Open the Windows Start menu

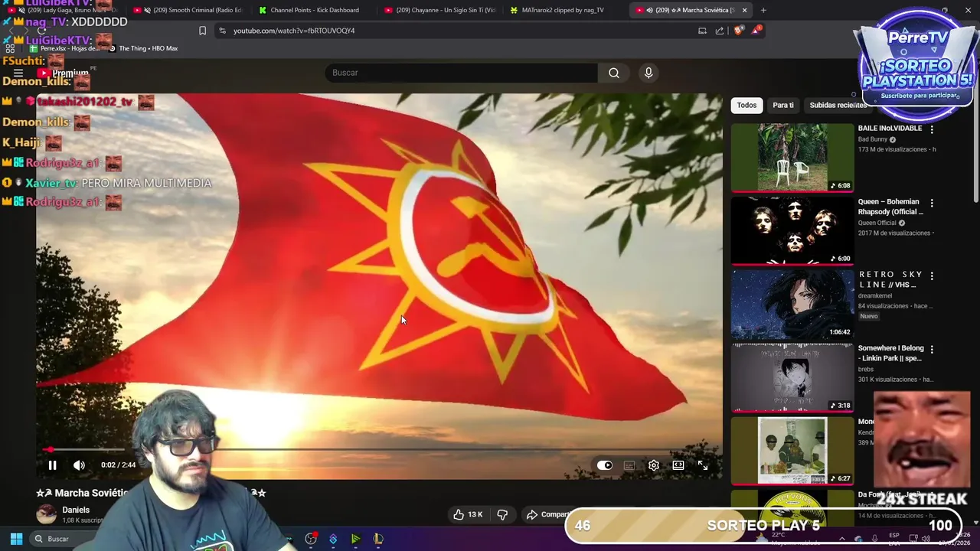(16, 539)
